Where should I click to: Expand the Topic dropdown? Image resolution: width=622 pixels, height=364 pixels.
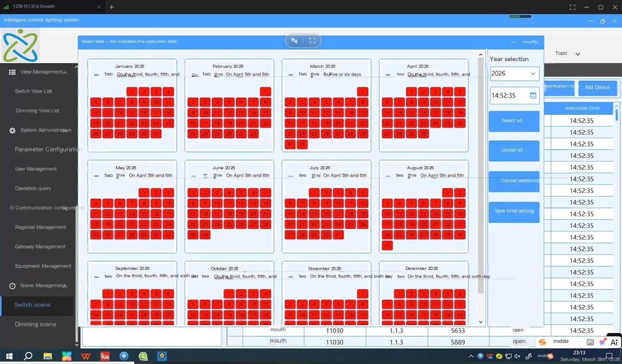578,54
